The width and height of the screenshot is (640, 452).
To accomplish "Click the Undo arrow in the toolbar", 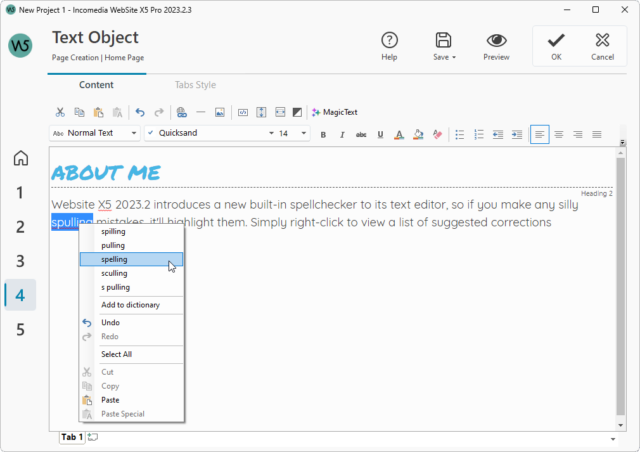I will point(140,112).
